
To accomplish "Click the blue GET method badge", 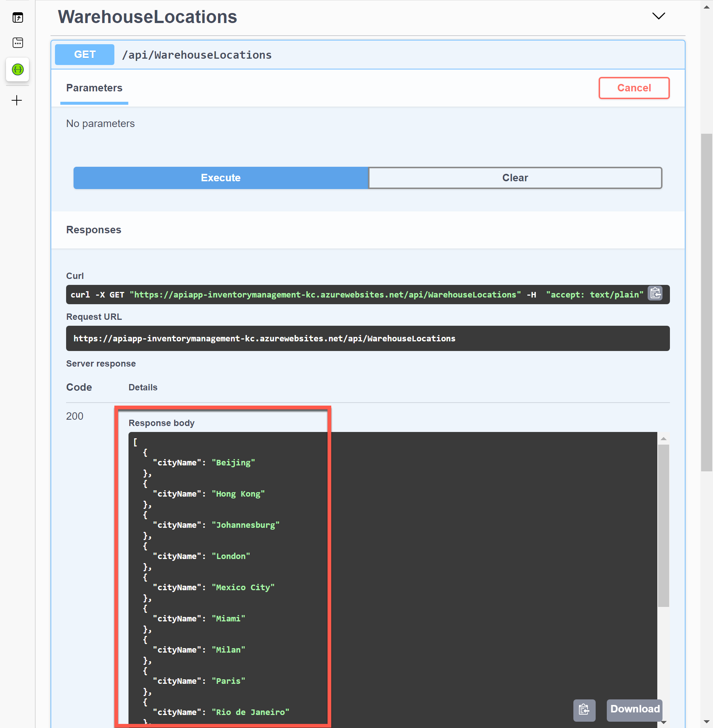I will (x=84, y=54).
